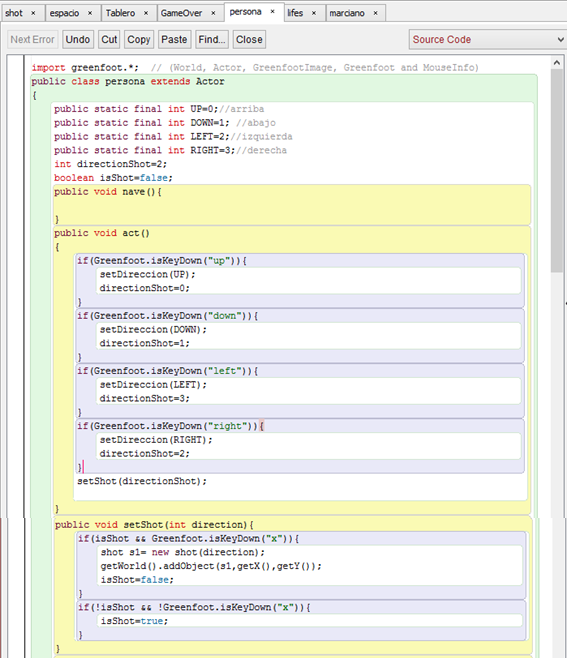The height and width of the screenshot is (658, 567).
Task: Click the 'getWorld().addObject(s1,getX(),getY());' line
Action: [211, 567]
